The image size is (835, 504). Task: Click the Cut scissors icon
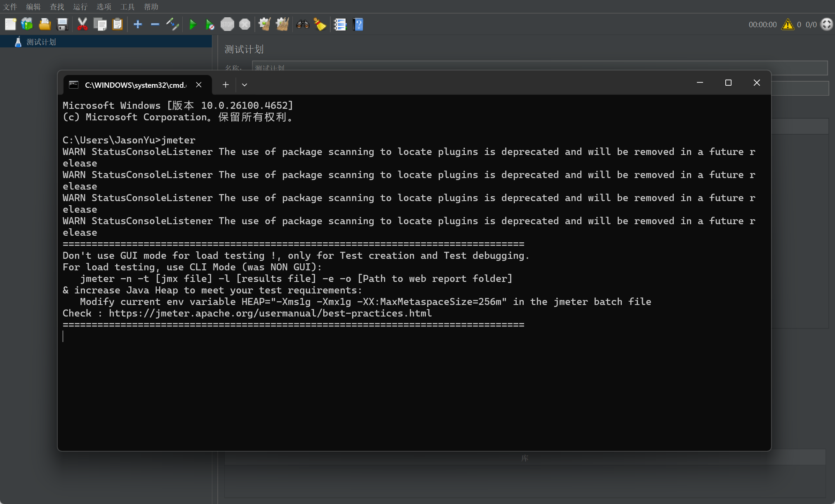pos(82,24)
